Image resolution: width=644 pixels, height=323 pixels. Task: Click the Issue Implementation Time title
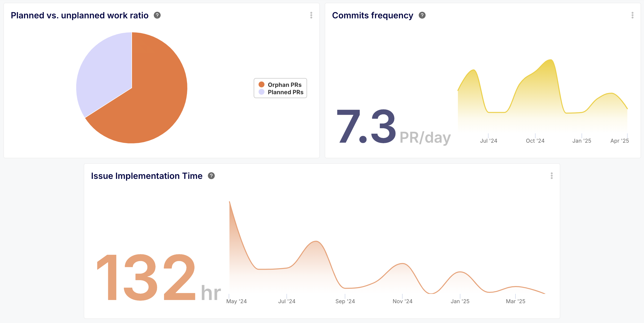pos(146,176)
